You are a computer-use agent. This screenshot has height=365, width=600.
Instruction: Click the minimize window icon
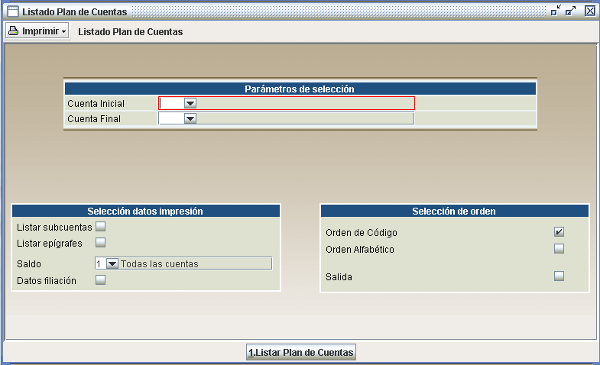coord(556,10)
